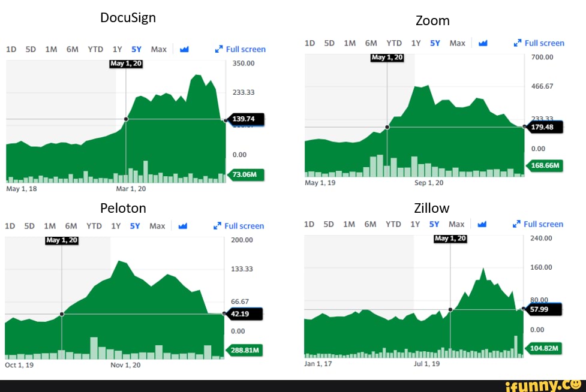This screenshot has width=586, height=392.
Task: Select 1Y range on DocuSign chart
Action: (x=118, y=49)
